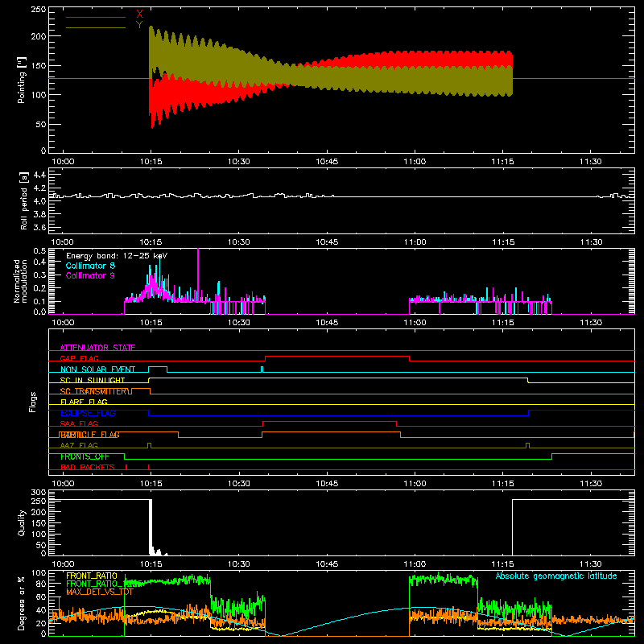Viewport: 644px width, 644px height.
Task: Click 'Absolute geomagnetic latitude' legend text
Action: (556, 576)
